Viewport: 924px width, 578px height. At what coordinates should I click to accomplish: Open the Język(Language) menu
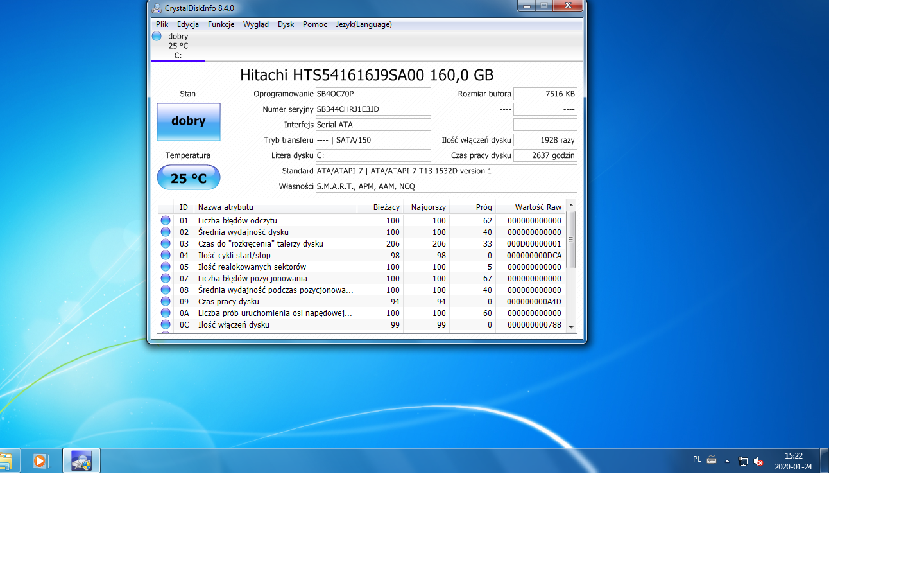[x=363, y=24]
